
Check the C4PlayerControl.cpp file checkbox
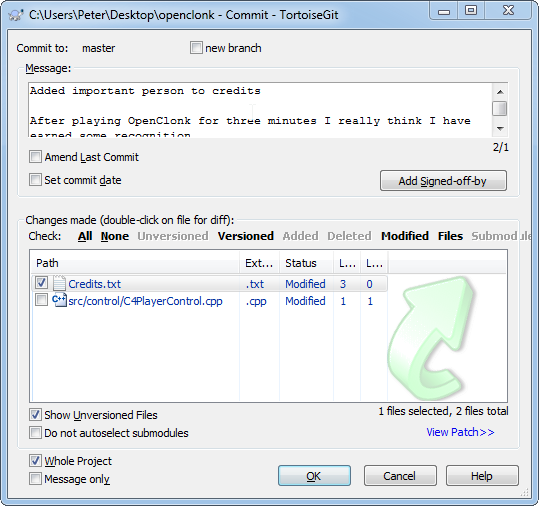tap(41, 299)
